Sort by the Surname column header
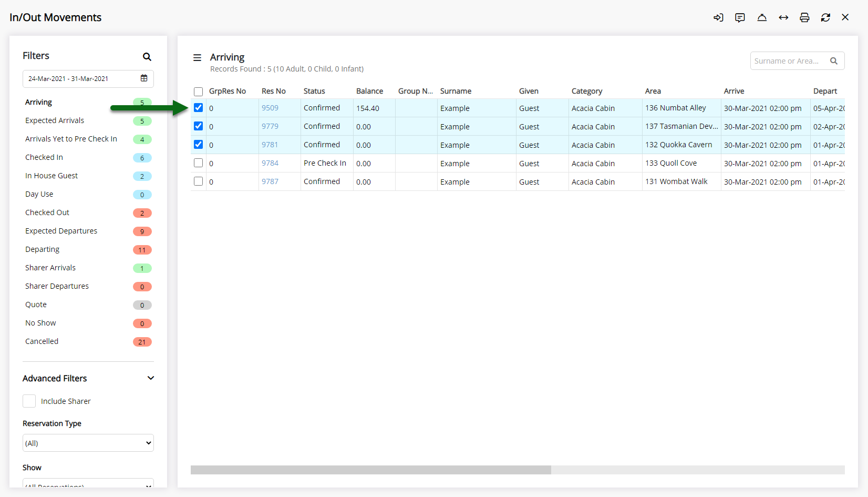Screen dimensions: 868x497 (x=456, y=91)
